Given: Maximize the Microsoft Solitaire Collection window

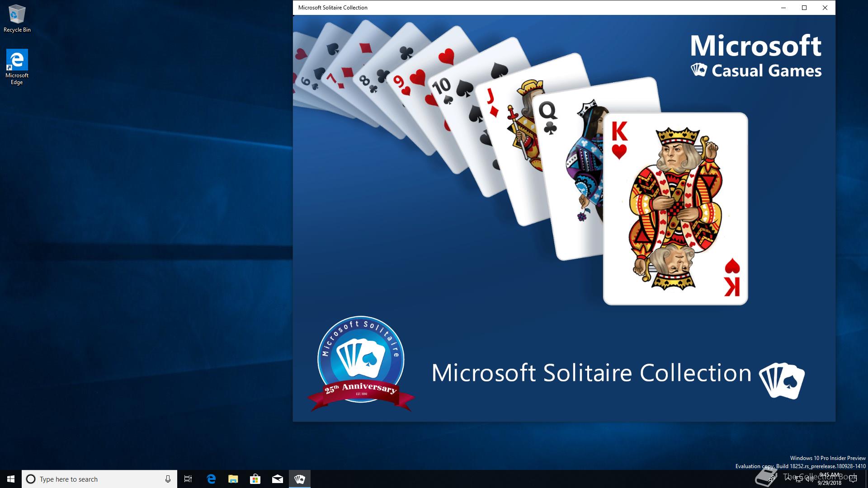Looking at the screenshot, I should 804,8.
